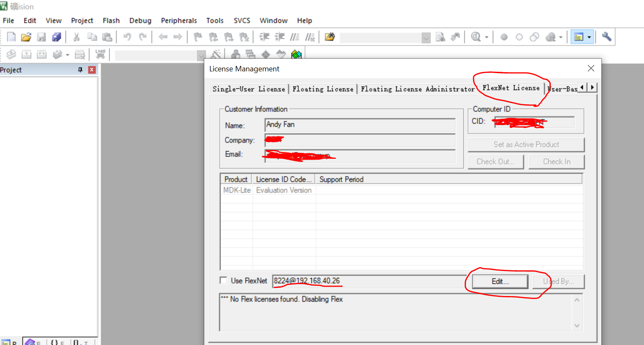This screenshot has height=345, width=644.
Task: Open the Window layout icon button
Action: point(579,37)
